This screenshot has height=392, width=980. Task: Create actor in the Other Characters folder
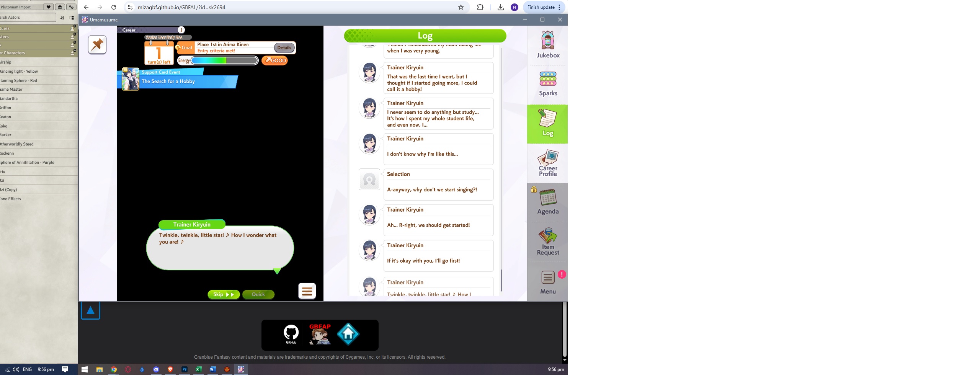[x=72, y=53]
